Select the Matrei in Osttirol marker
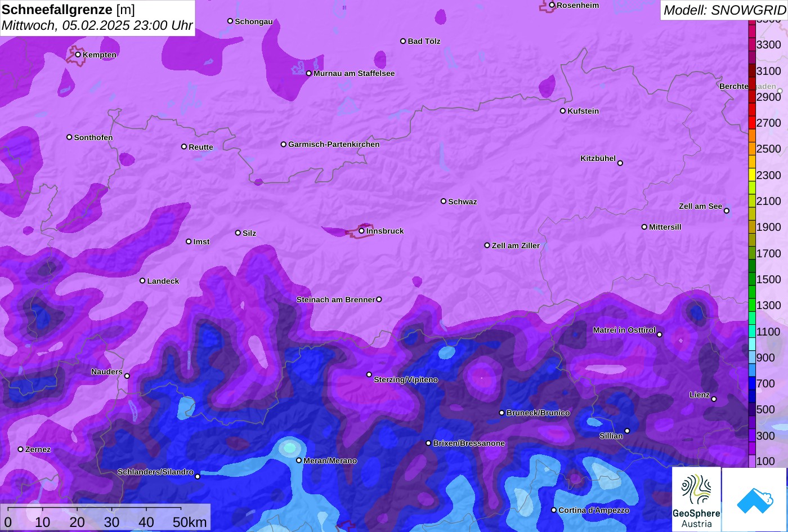 [660, 334]
